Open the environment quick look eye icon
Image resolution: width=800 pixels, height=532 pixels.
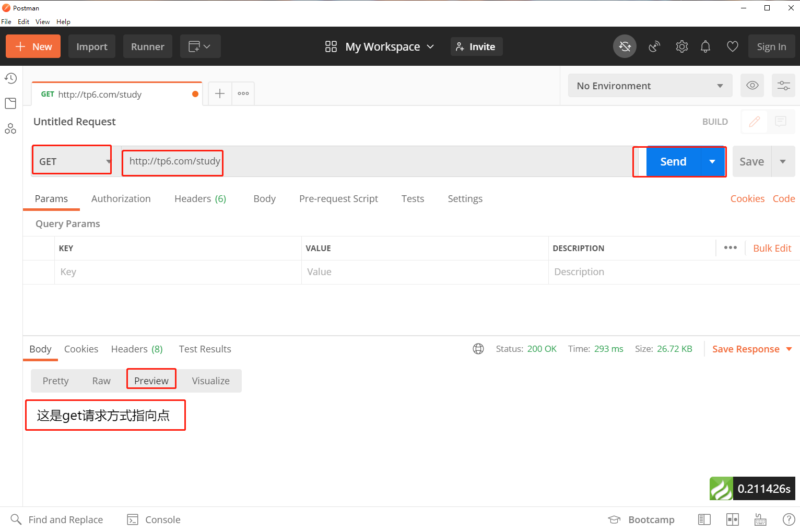[752, 85]
